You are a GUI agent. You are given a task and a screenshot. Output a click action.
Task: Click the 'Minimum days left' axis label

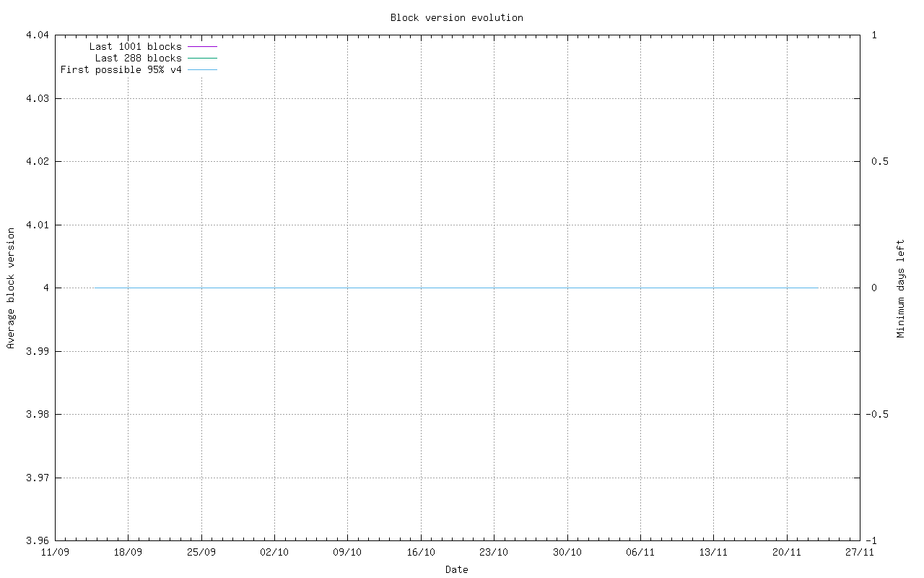[900, 288]
